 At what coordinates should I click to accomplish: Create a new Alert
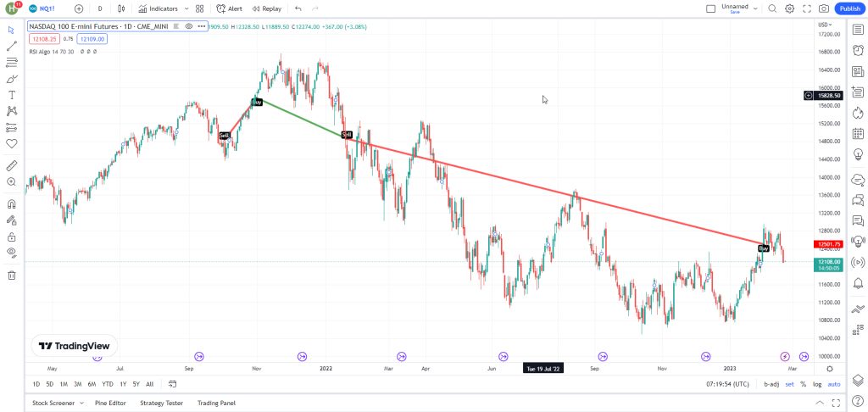229,8
